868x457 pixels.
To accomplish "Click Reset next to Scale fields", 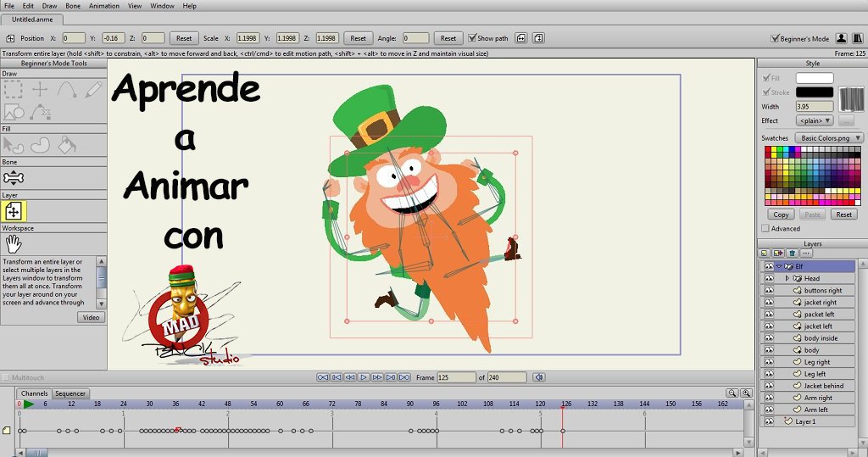I will [359, 38].
